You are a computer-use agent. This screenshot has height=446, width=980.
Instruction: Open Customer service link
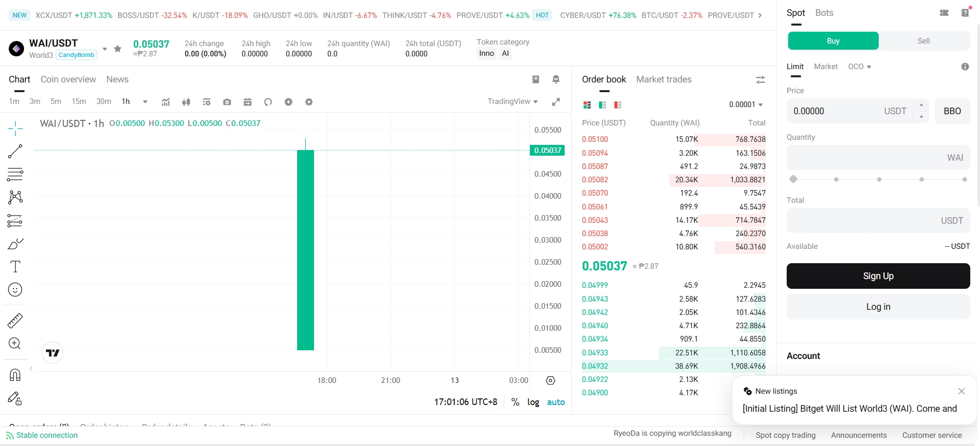[932, 435]
